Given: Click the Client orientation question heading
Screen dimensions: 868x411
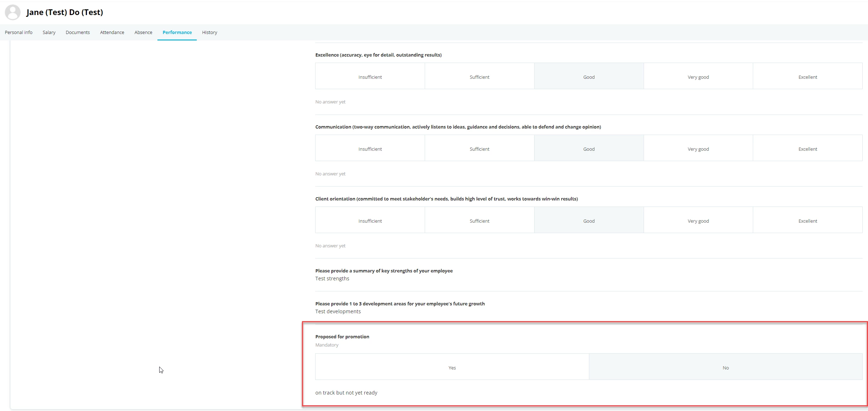Looking at the screenshot, I should pos(447,199).
